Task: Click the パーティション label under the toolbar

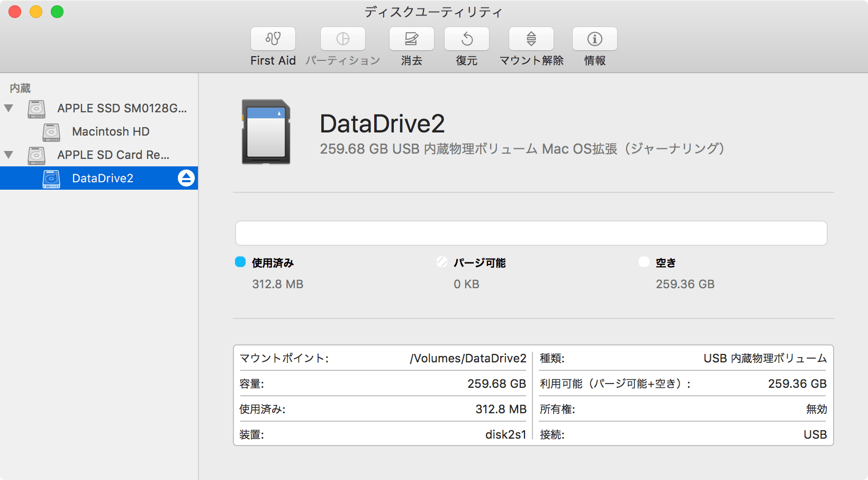Action: [343, 60]
